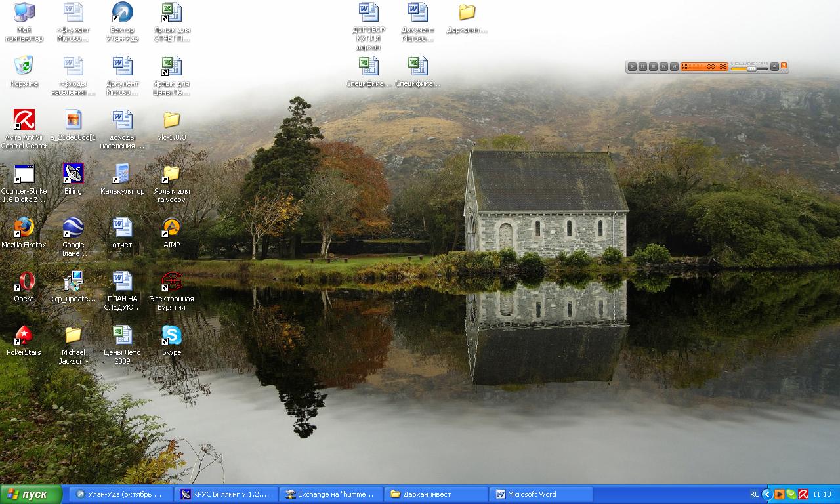The image size is (840, 504).
Task: Open the Mozilla Firefox desktop shortcut
Action: (24, 228)
